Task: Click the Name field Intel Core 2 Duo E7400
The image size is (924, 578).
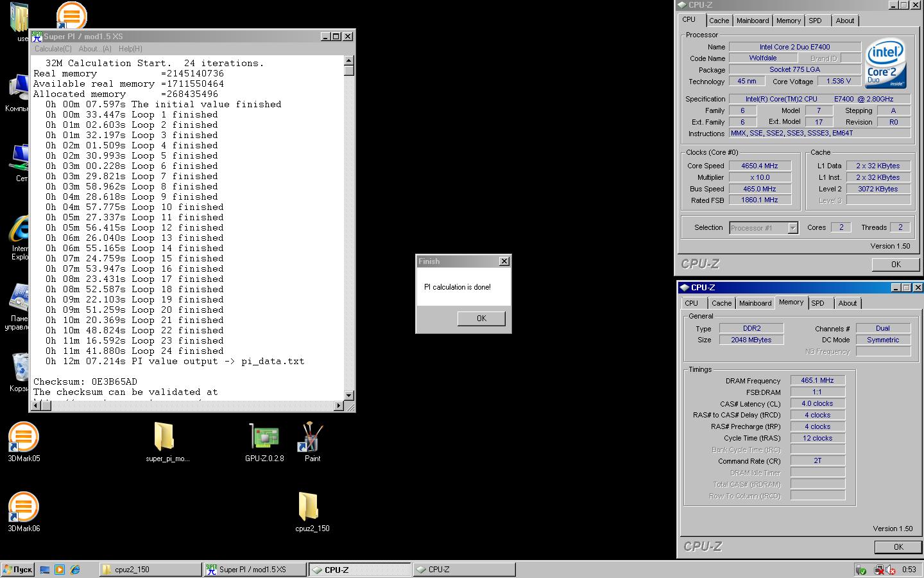Action: tap(795, 47)
